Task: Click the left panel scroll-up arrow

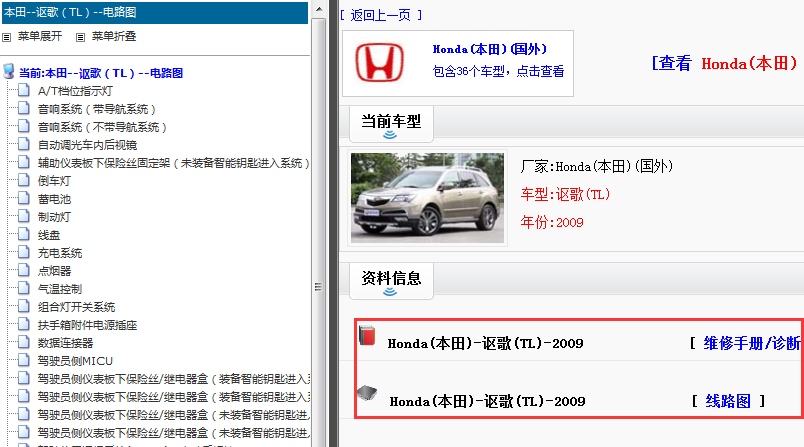Action: (318, 9)
